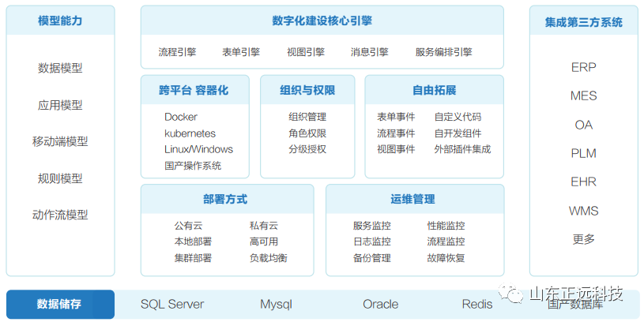
Task: Select the 数据储存 blue label
Action: tap(60, 304)
